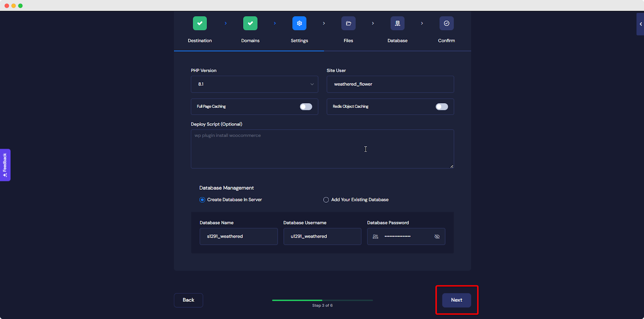This screenshot has height=319, width=644.
Task: Select Add Your Existing Database option
Action: (x=326, y=200)
